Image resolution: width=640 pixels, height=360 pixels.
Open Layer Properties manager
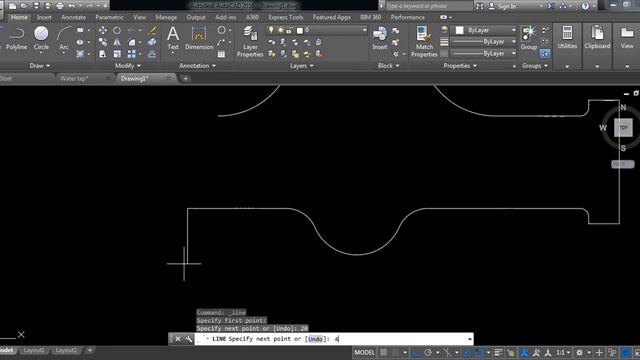pyautogui.click(x=250, y=41)
